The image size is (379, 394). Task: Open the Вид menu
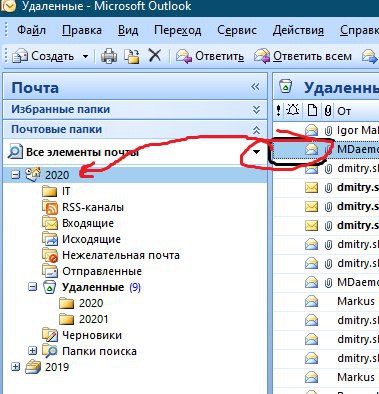pos(128,30)
